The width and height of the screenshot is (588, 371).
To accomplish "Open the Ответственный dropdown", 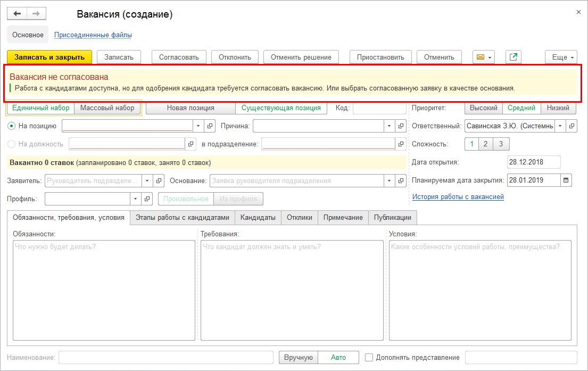I will (560, 126).
